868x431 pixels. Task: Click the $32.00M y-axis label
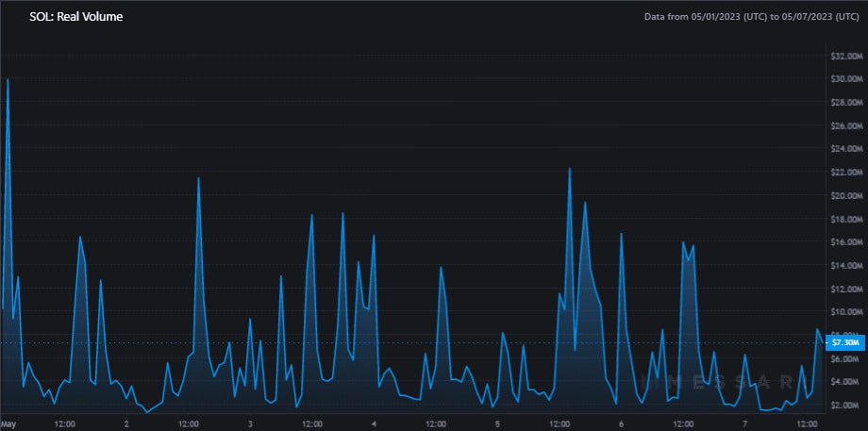coord(846,56)
